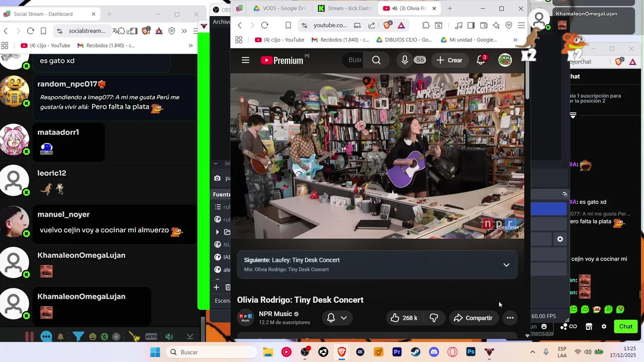Switch to VODS - Google Drive tab
Image resolution: width=644 pixels, height=362 pixels.
280,9
